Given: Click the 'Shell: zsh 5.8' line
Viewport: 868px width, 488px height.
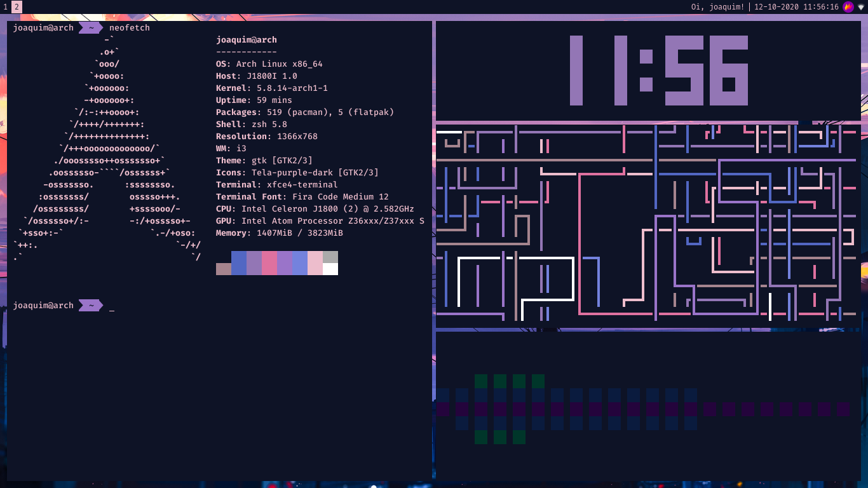Looking at the screenshot, I should [252, 125].
